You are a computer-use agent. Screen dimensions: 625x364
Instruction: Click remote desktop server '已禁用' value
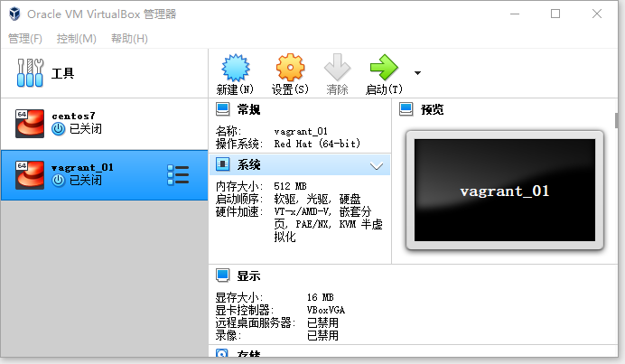click(322, 322)
